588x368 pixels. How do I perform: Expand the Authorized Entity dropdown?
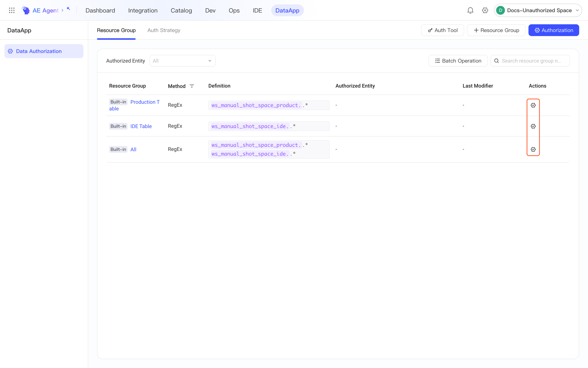point(182,61)
